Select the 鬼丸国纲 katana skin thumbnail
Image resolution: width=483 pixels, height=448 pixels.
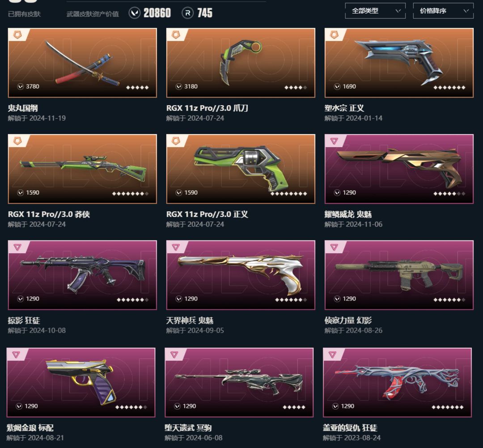[x=82, y=63]
